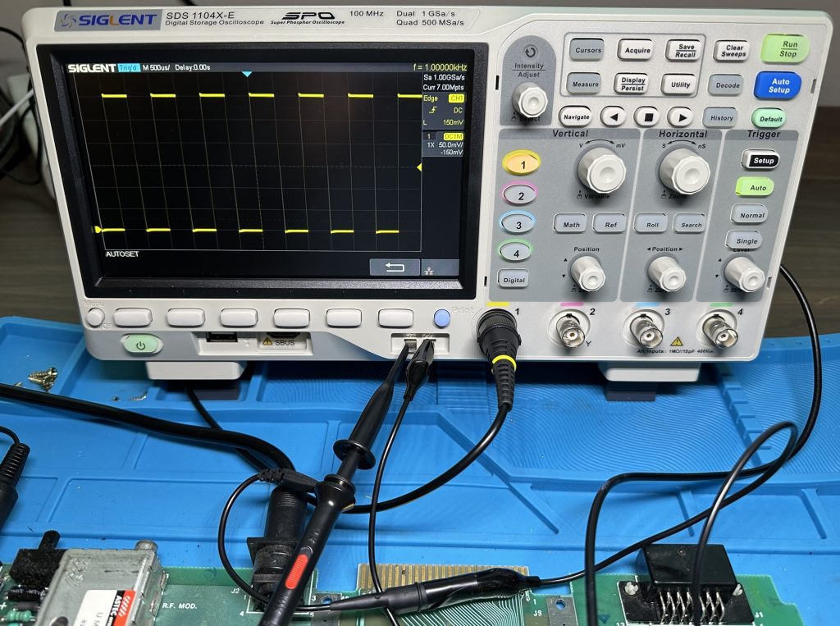Push the Navigate button
This screenshot has height=626, width=840.
tap(575, 117)
